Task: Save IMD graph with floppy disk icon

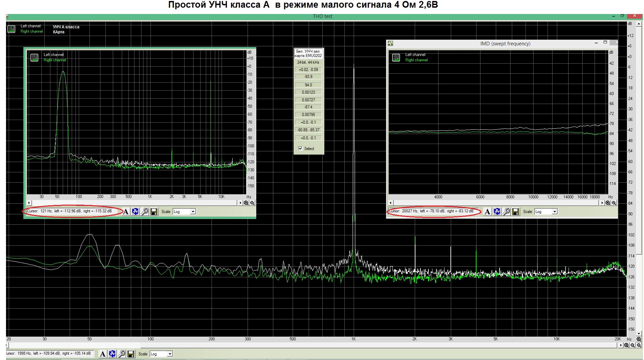Action: (x=516, y=212)
